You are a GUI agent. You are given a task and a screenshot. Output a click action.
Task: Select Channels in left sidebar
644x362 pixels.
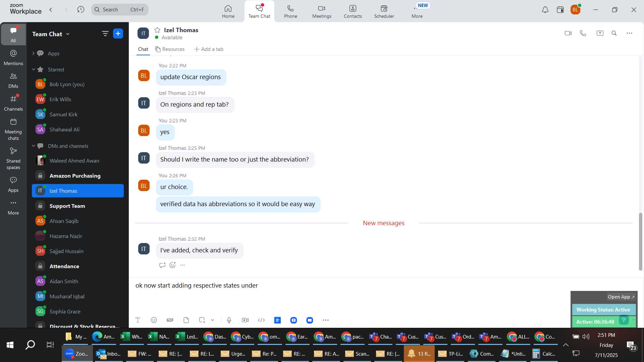coord(13,103)
